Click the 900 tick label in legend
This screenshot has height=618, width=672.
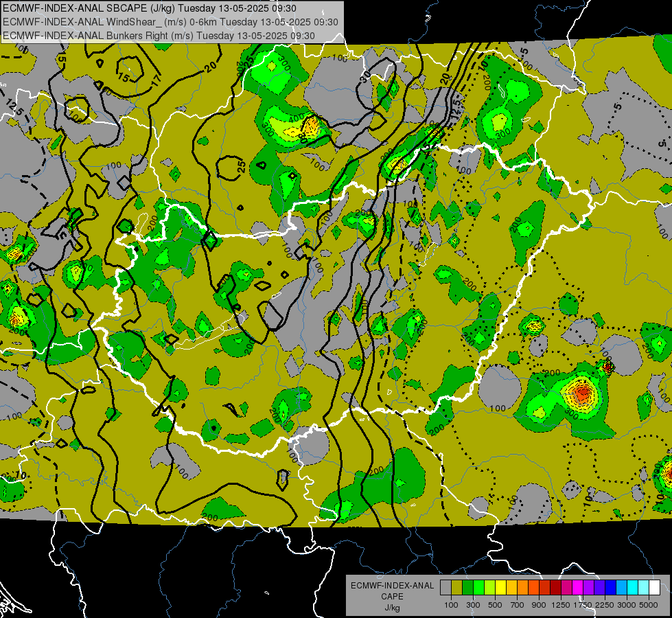click(539, 605)
